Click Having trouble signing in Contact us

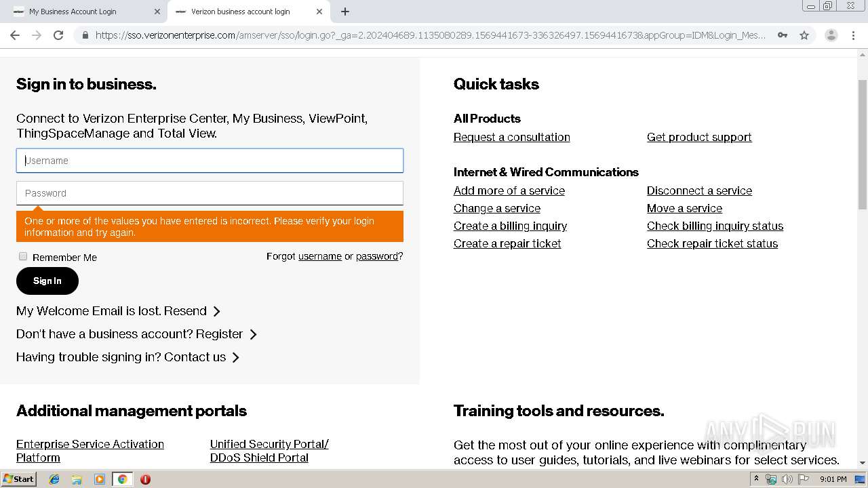[x=121, y=357]
